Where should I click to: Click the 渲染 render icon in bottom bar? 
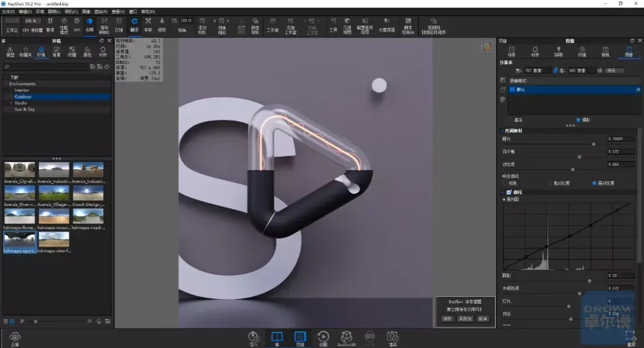392,338
